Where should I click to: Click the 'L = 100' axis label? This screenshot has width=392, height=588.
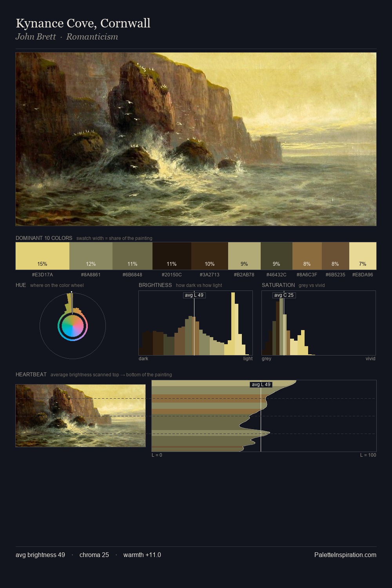[x=368, y=455]
